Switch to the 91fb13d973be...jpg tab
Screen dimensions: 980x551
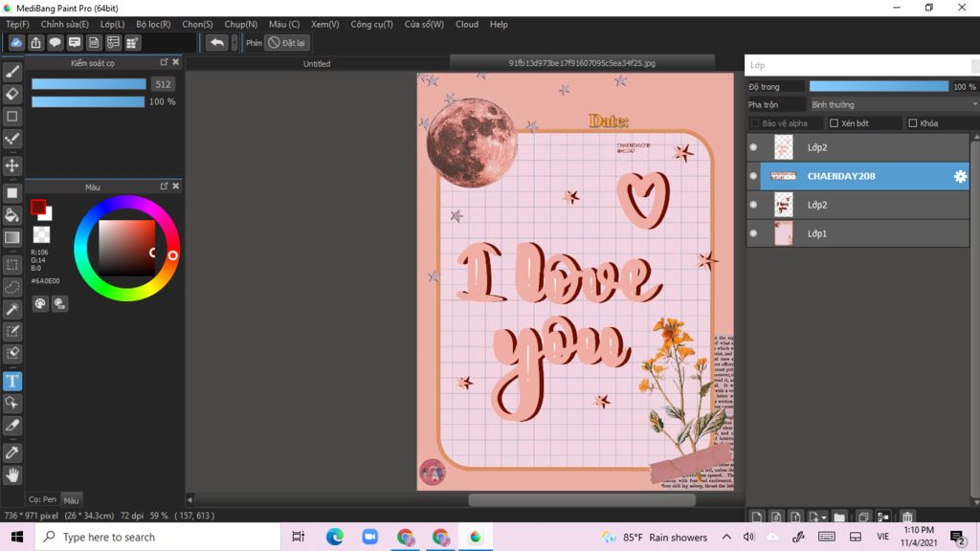point(582,63)
